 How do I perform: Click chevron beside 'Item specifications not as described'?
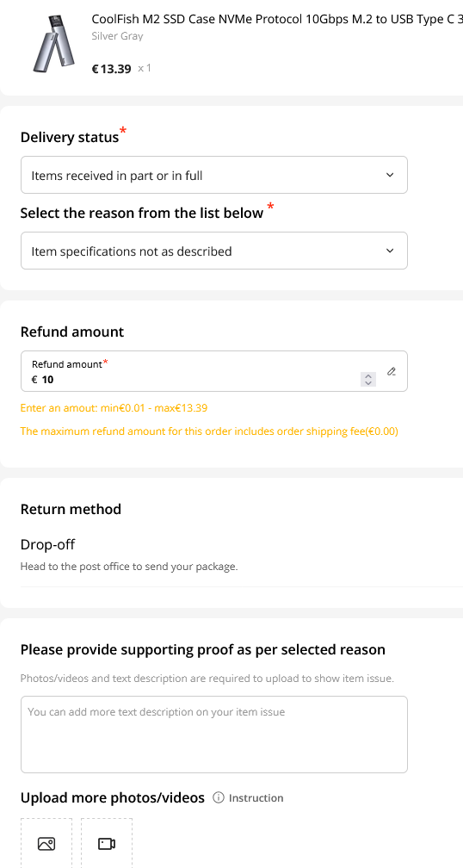click(x=390, y=251)
